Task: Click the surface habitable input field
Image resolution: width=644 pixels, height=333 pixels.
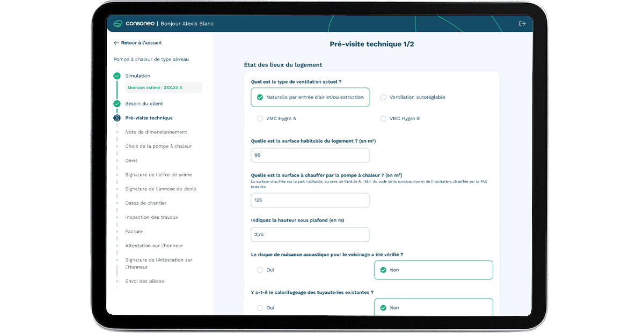Action: click(x=310, y=156)
